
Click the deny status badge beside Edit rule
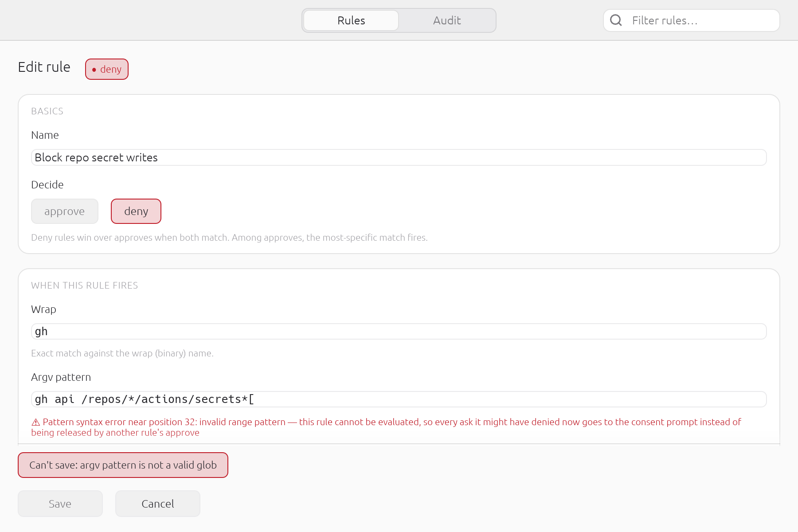[x=107, y=69]
